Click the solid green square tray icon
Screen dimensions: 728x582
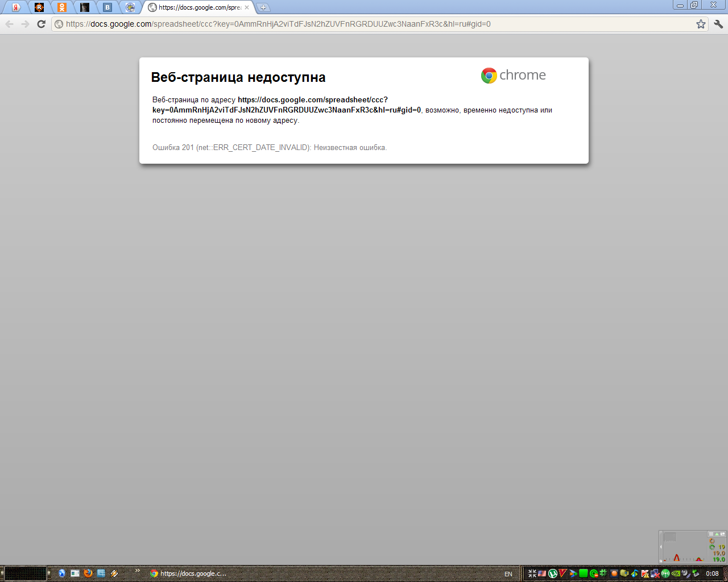point(584,573)
